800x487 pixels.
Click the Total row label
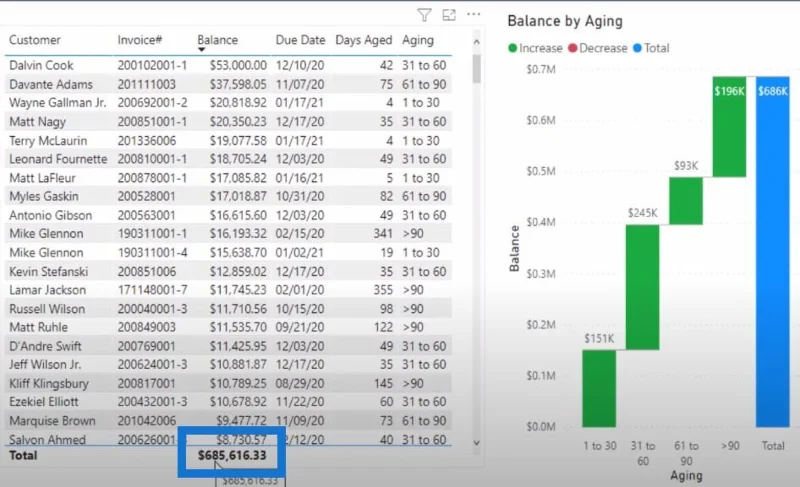tap(23, 455)
